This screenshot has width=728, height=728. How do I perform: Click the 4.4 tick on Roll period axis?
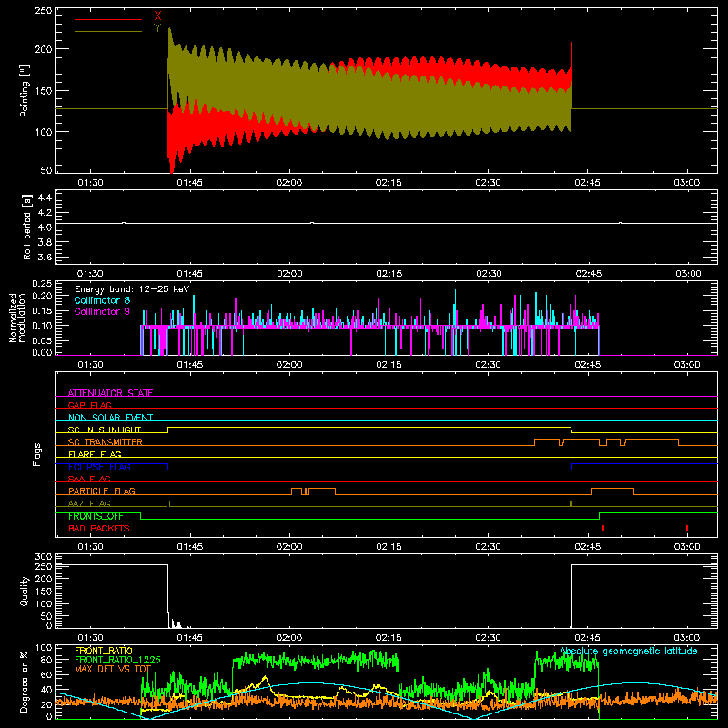[45, 197]
